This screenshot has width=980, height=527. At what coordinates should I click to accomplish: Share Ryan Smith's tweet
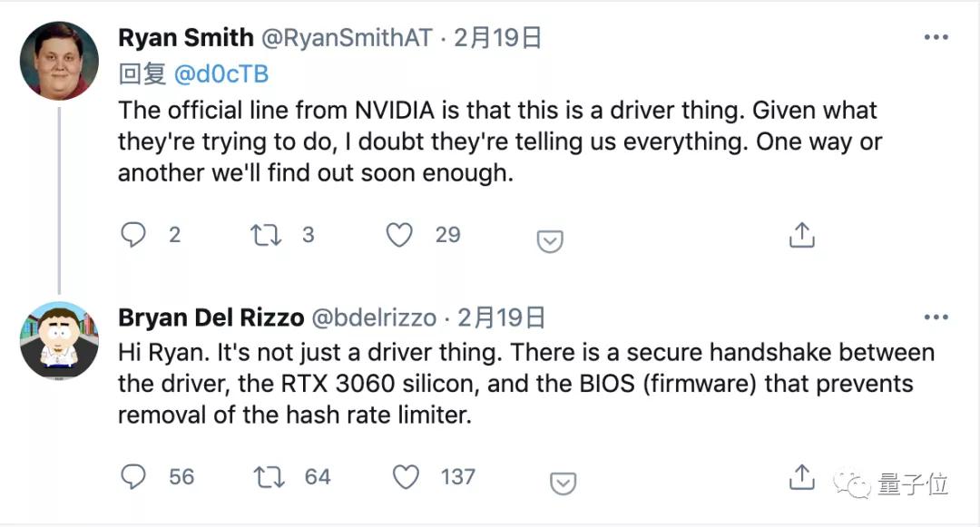tap(801, 235)
